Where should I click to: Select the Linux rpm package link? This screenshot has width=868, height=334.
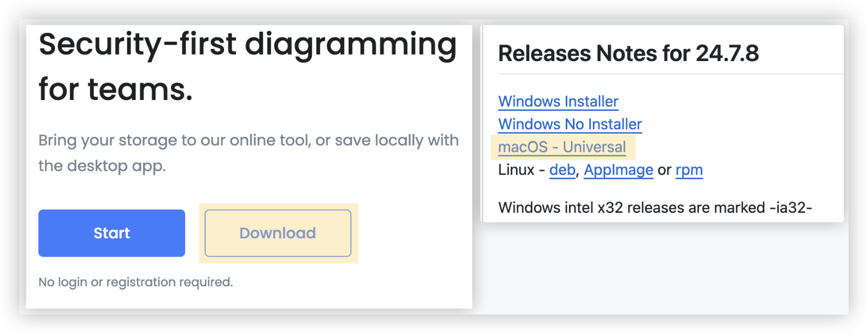pyautogui.click(x=689, y=170)
